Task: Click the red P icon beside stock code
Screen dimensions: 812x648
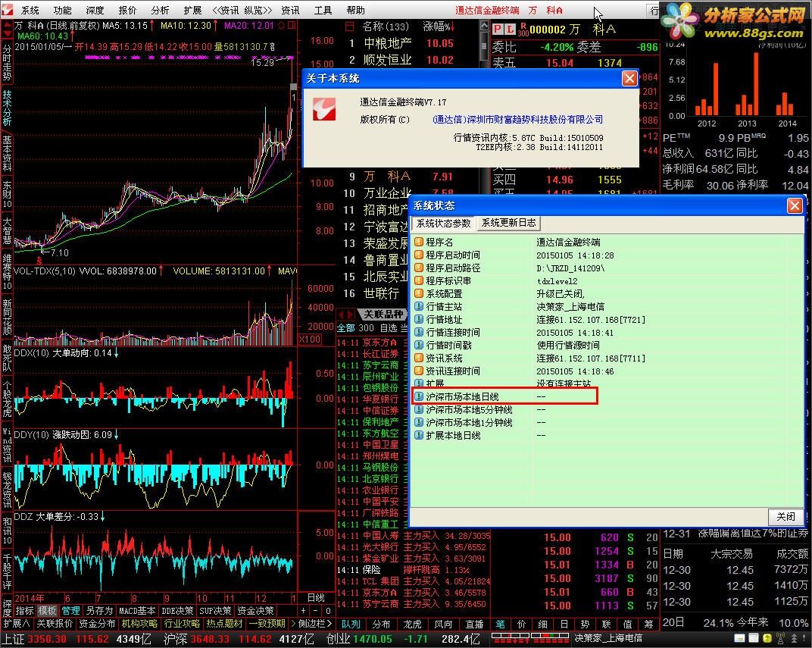Action: click(497, 30)
